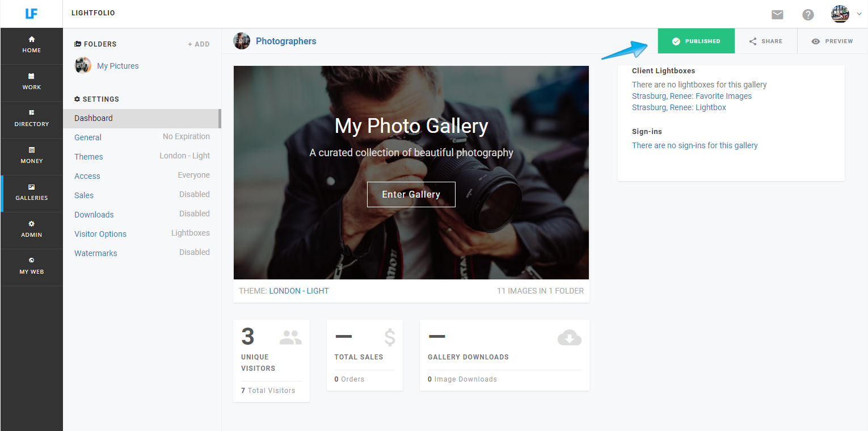Click the Sign-ins heading
The height and width of the screenshot is (431, 868).
coord(647,132)
